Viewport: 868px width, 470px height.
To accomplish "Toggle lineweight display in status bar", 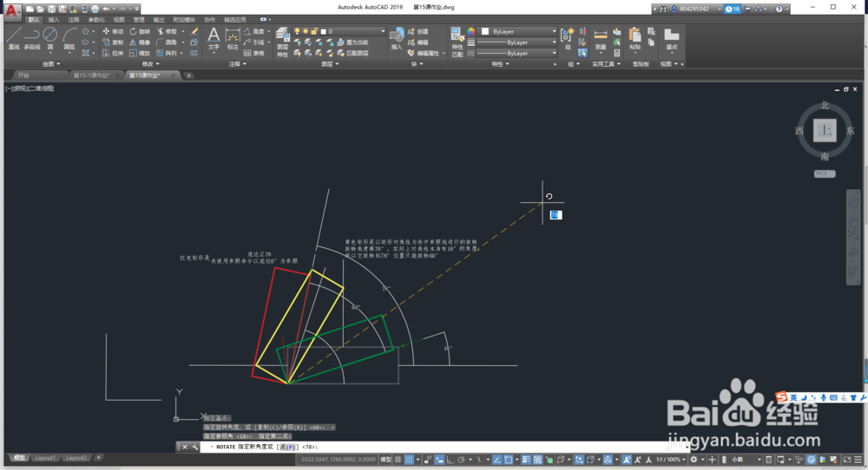I will click(x=526, y=460).
